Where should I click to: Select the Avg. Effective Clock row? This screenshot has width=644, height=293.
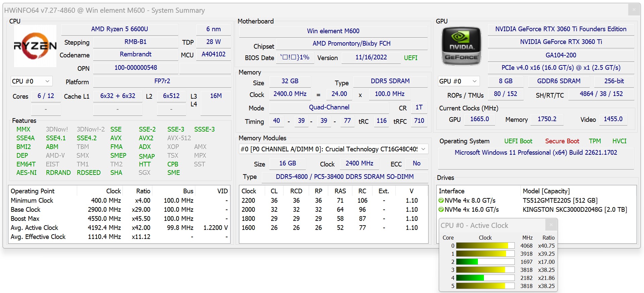click(x=119, y=237)
